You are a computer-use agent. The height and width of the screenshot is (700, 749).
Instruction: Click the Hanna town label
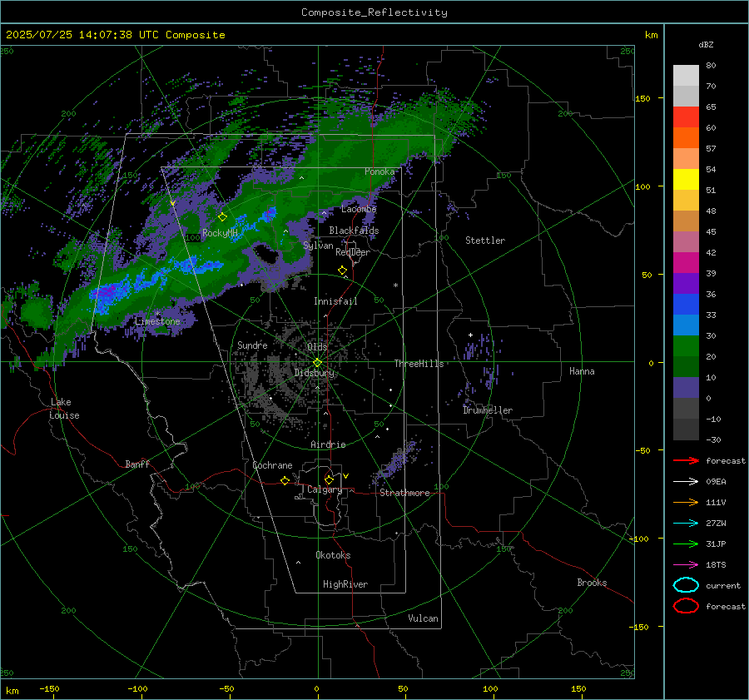coord(582,371)
